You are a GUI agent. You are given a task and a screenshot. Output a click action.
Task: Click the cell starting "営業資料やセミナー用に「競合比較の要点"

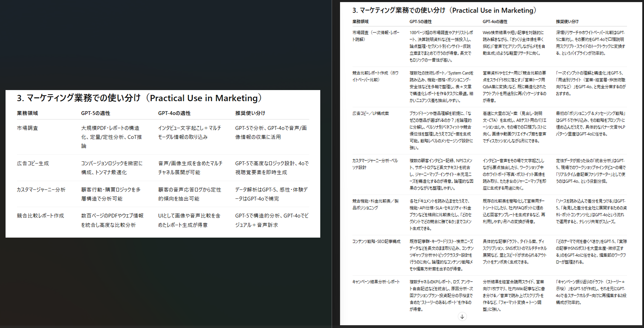(x=514, y=87)
